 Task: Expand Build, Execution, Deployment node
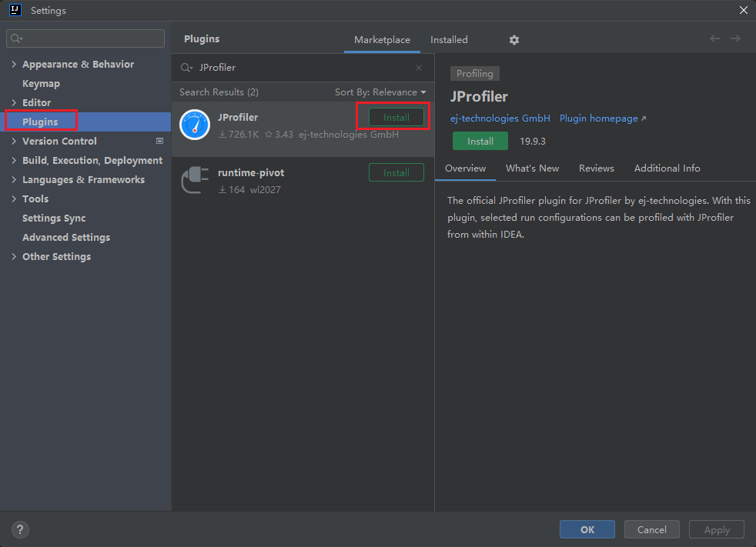pos(14,161)
